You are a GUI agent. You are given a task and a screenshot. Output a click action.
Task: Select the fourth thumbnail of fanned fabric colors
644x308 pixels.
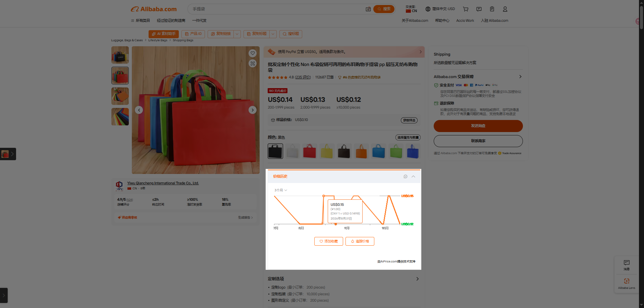tap(120, 117)
